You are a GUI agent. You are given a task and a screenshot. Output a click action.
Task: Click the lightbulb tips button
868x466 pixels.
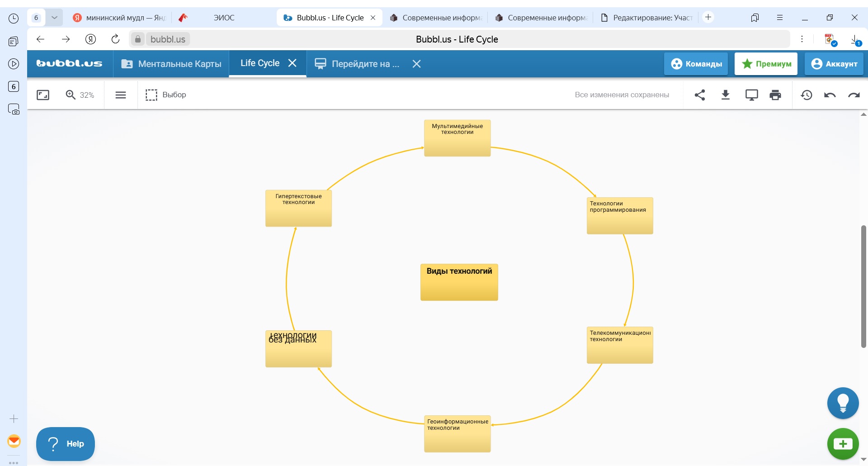[x=843, y=403]
